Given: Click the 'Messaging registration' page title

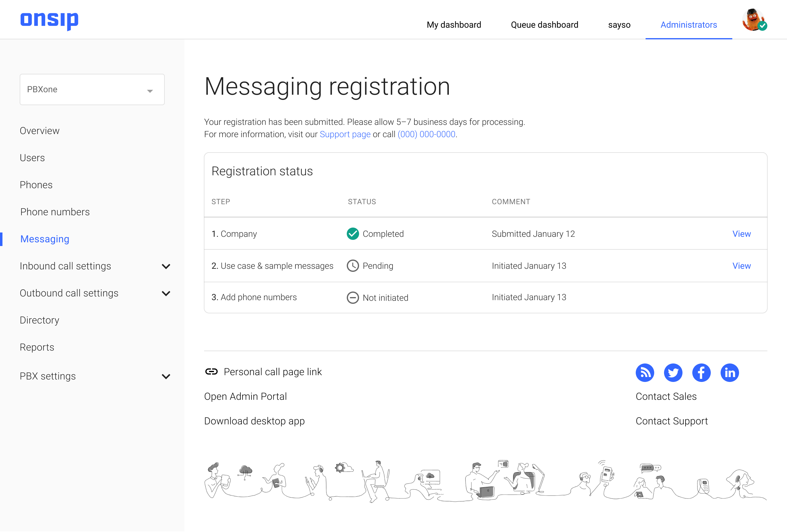Looking at the screenshot, I should [x=327, y=87].
